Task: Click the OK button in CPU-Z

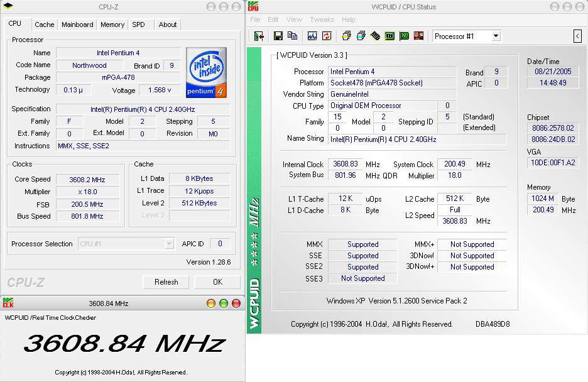Action: [x=217, y=282]
